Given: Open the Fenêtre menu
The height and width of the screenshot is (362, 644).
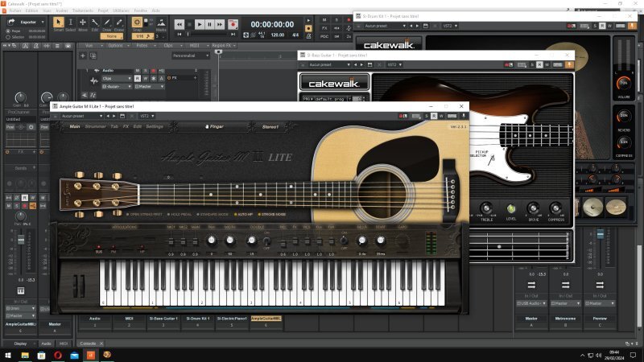Looking at the screenshot, I should 140,10.
